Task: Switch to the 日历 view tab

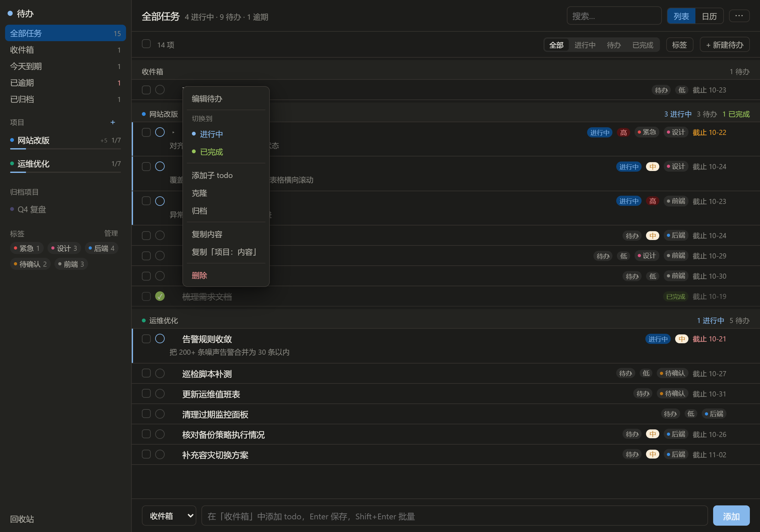Action: (x=709, y=16)
